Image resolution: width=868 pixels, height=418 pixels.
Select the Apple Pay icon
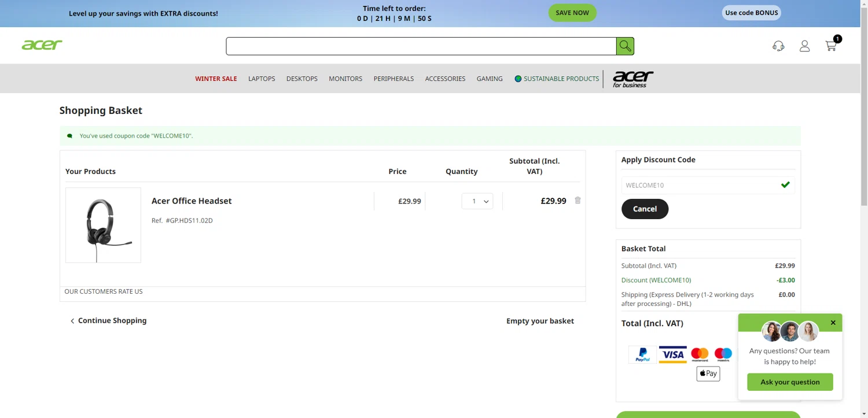point(708,373)
